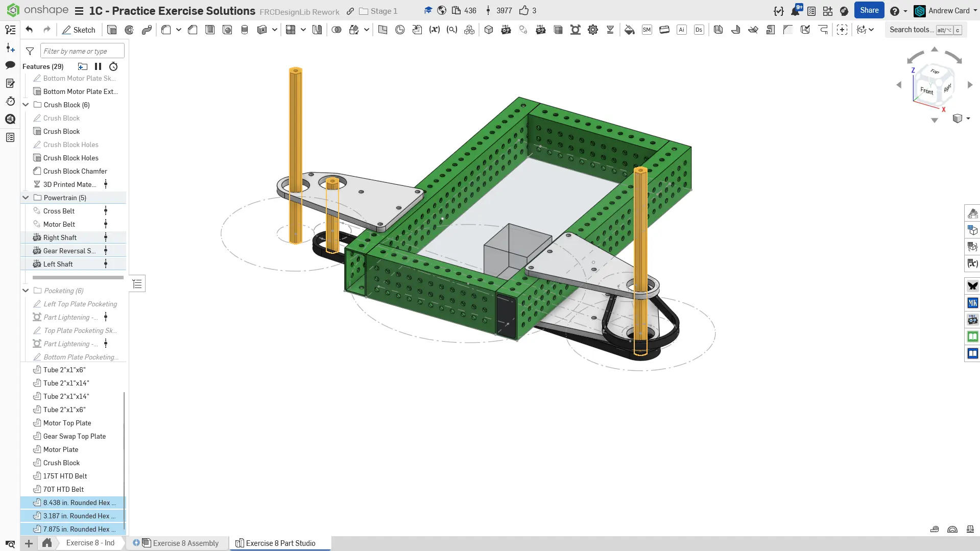
Task: Click the Sweep tool icon
Action: [147, 30]
